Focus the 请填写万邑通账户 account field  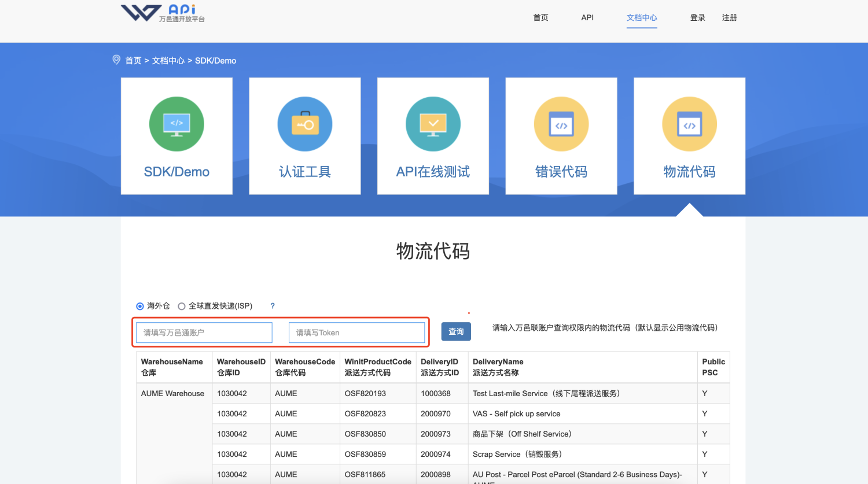point(204,332)
